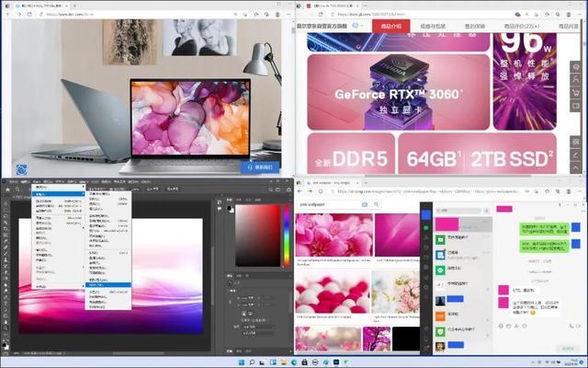
Task: Select the red 商品介绍 tab on JD
Action: pos(390,26)
